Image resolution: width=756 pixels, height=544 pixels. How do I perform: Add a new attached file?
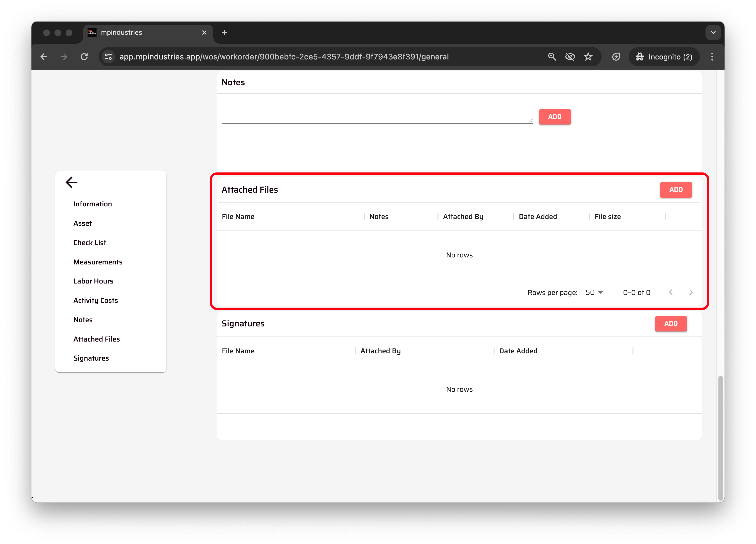(676, 190)
